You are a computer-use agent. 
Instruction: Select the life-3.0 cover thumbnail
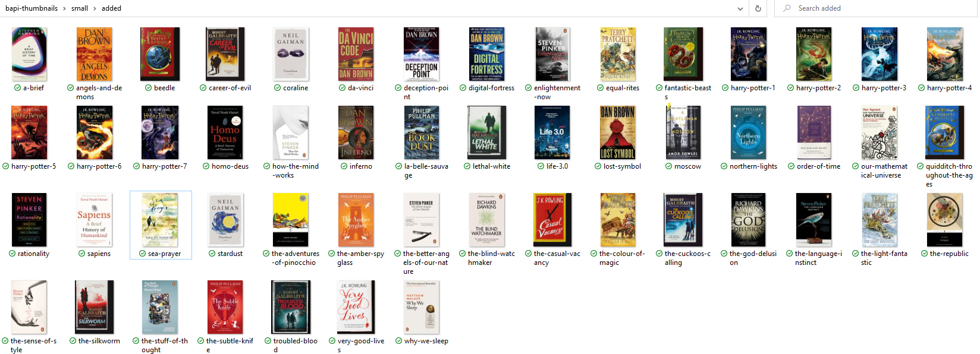tap(552, 132)
